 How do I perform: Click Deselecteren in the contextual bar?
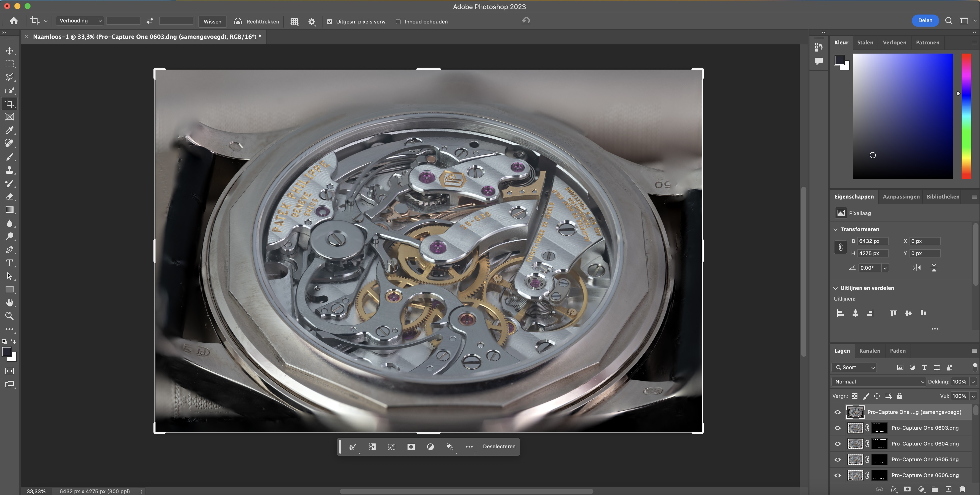[499, 447]
